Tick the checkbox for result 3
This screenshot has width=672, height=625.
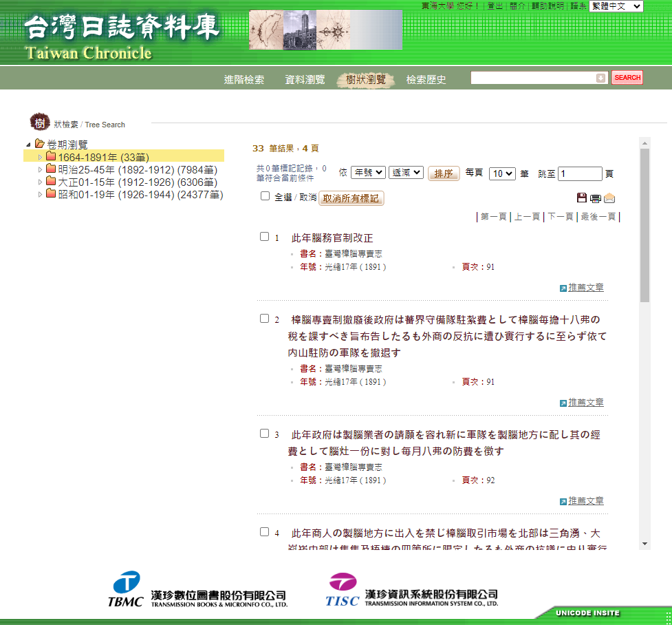point(264,434)
